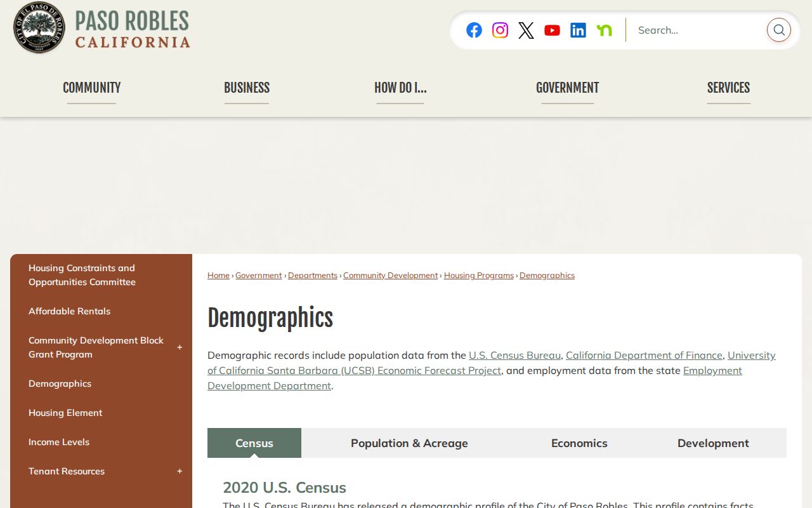
Task: Open Income Levels sidebar link
Action: coord(59,442)
